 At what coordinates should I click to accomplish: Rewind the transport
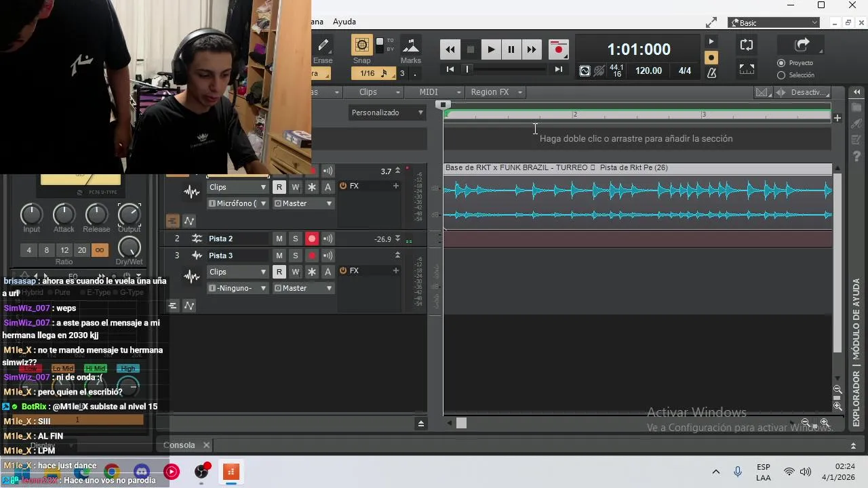click(450, 49)
